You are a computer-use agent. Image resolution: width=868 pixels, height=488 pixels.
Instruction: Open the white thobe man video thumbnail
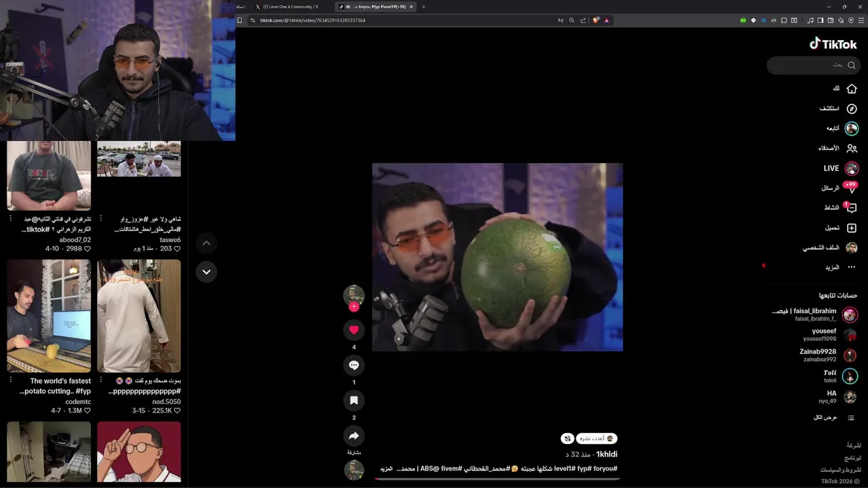(x=139, y=316)
